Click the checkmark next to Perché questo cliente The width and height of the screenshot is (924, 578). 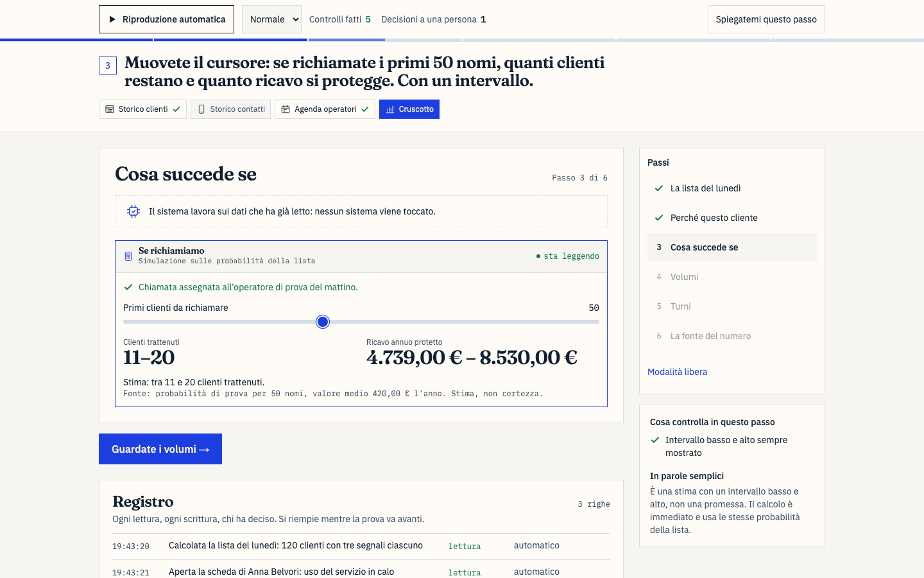(x=659, y=218)
